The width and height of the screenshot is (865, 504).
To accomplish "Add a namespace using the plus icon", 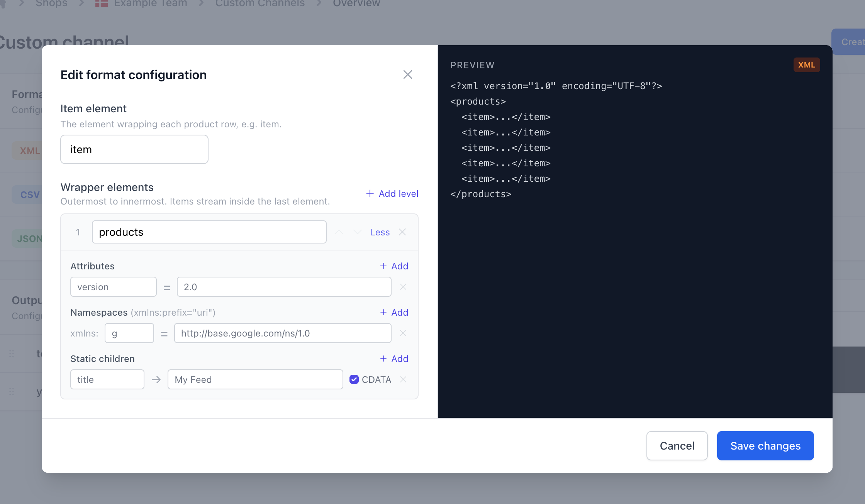I will tap(394, 312).
